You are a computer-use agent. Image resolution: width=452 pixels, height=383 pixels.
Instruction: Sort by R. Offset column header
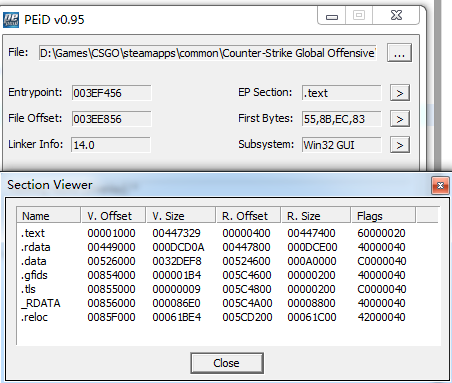pyautogui.click(x=248, y=216)
